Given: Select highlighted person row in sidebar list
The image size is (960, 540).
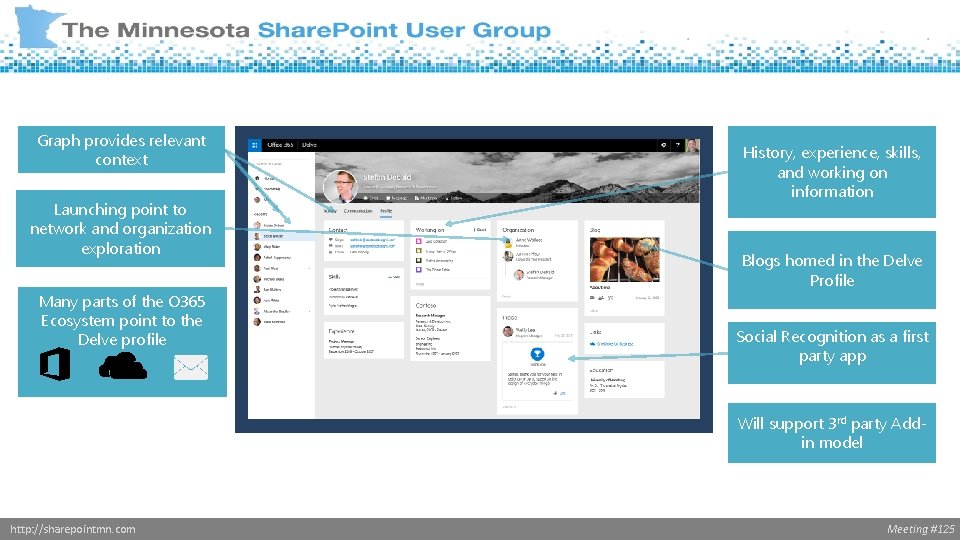Looking at the screenshot, I should (x=281, y=236).
